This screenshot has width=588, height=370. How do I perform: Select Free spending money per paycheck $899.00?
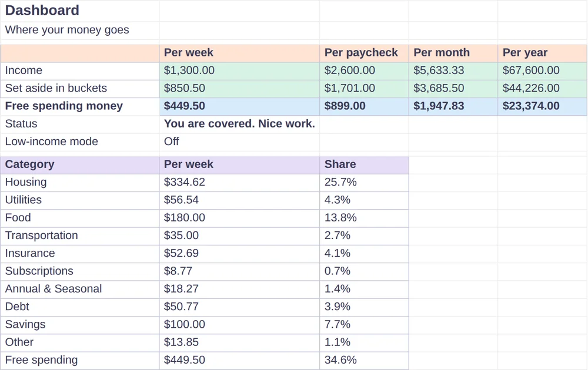click(x=364, y=106)
